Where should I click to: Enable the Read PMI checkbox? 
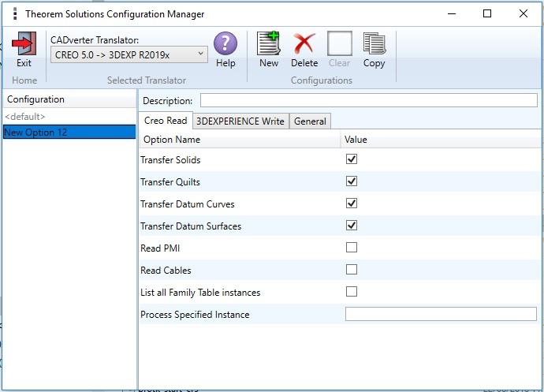pyautogui.click(x=352, y=247)
